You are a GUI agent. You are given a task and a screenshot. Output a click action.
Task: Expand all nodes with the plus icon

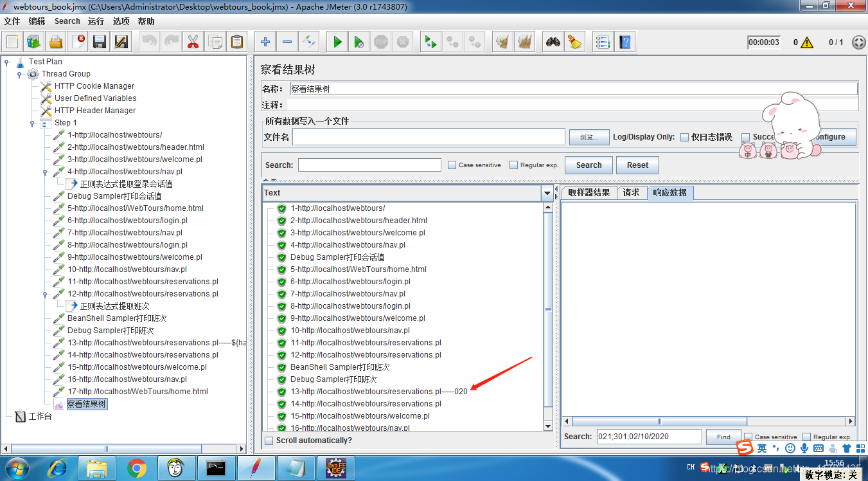point(265,42)
